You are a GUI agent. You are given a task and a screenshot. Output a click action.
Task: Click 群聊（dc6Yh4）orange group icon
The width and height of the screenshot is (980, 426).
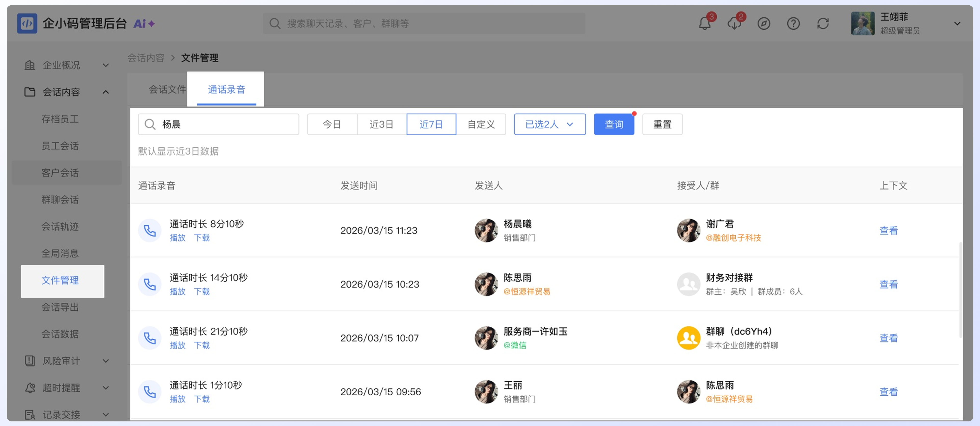689,338
